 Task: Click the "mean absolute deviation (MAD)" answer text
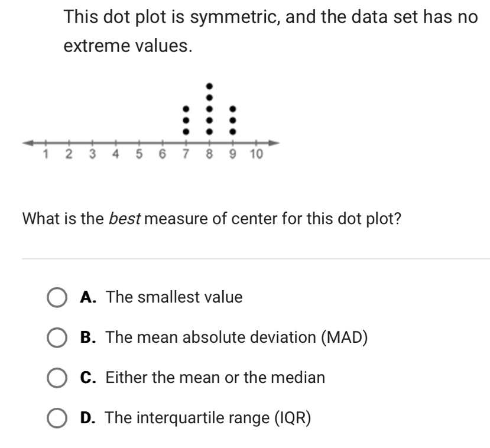click(x=236, y=338)
